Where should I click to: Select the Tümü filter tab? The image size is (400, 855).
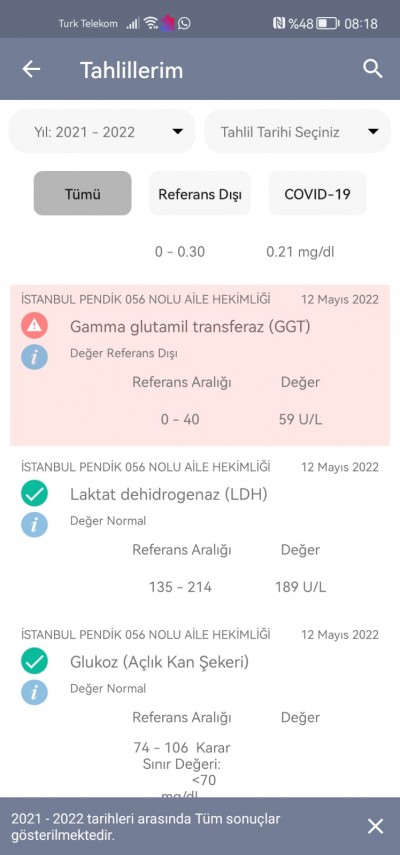82,194
